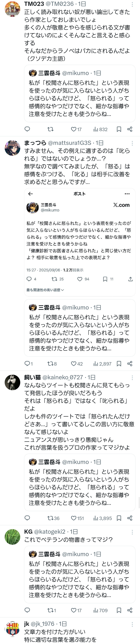Open more menu on 飼い猫's post
This screenshot has height=644, width=140.
click(x=132, y=377)
